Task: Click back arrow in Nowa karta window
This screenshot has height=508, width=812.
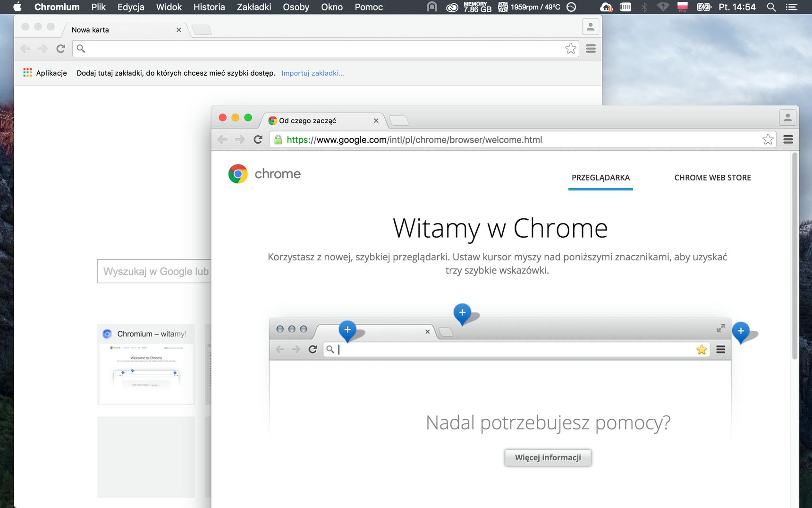Action: coord(25,48)
